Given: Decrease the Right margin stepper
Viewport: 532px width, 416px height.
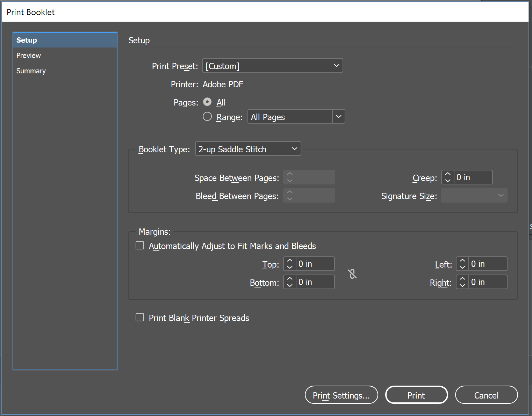Looking at the screenshot, I should [x=462, y=285].
